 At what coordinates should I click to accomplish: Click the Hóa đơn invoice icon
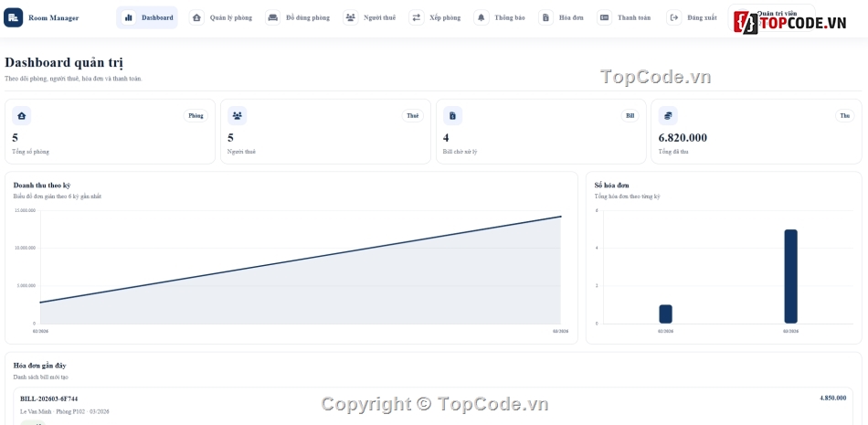(545, 17)
